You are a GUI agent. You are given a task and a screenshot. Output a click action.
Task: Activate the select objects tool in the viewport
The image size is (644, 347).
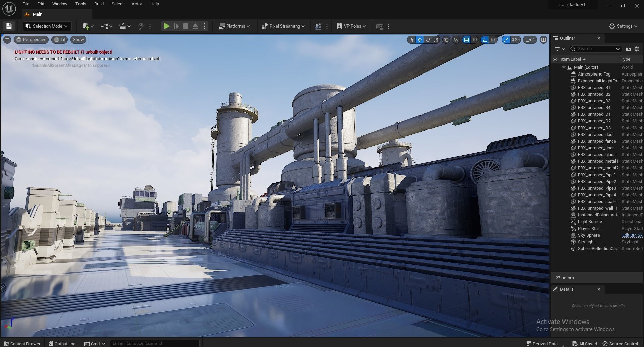pos(412,40)
